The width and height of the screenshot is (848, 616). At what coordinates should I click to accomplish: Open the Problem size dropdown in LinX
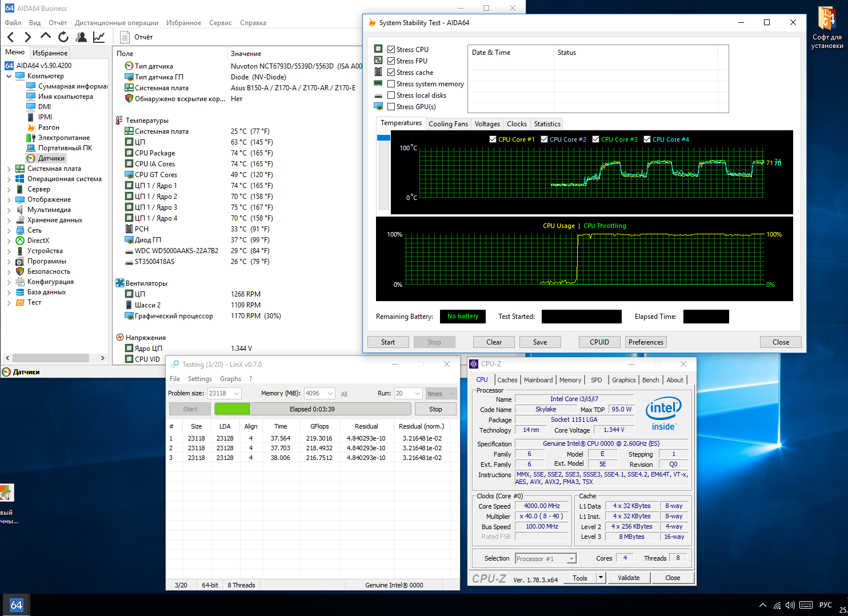[236, 394]
